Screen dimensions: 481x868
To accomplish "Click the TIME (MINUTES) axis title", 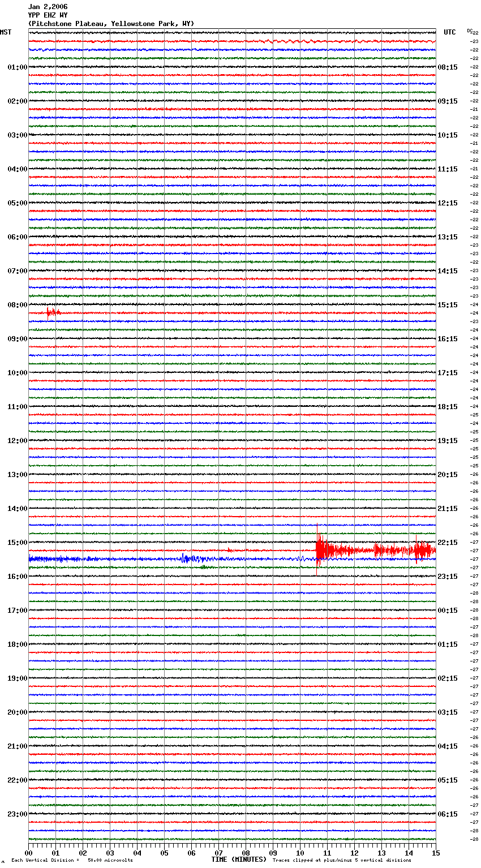I will click(239, 860).
